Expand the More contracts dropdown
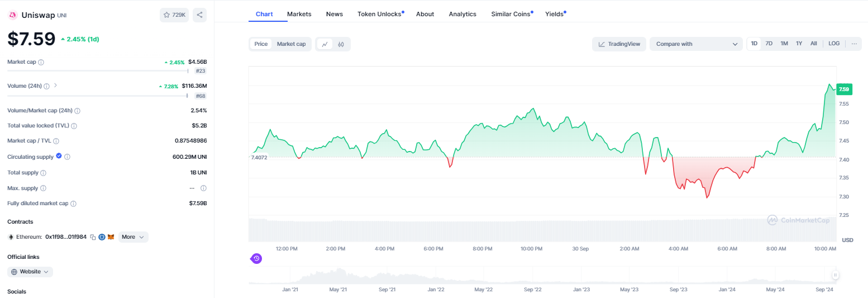 pyautogui.click(x=133, y=237)
